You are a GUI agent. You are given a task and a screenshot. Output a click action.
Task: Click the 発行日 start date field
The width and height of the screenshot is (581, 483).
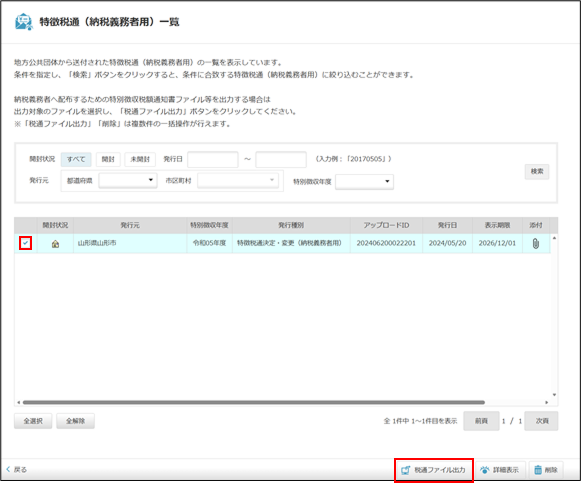tap(213, 160)
